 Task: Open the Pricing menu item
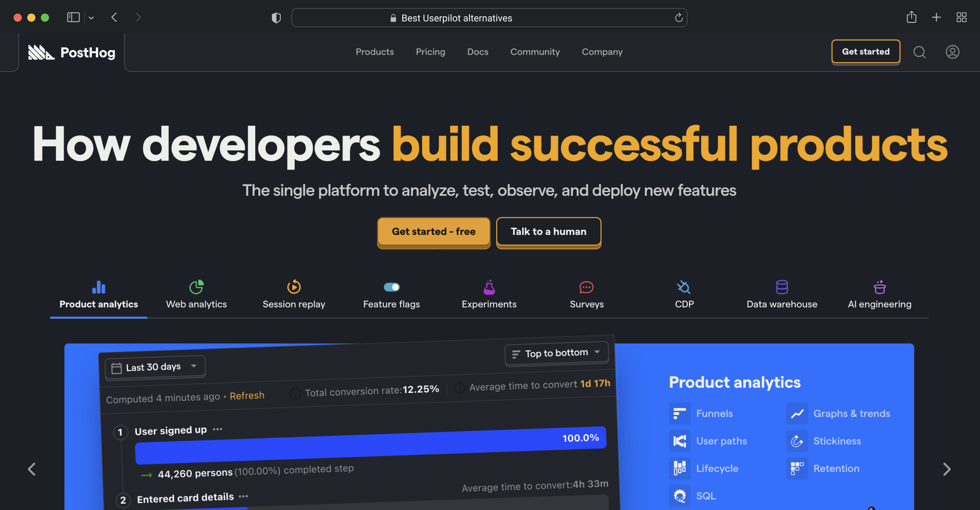pyautogui.click(x=430, y=52)
